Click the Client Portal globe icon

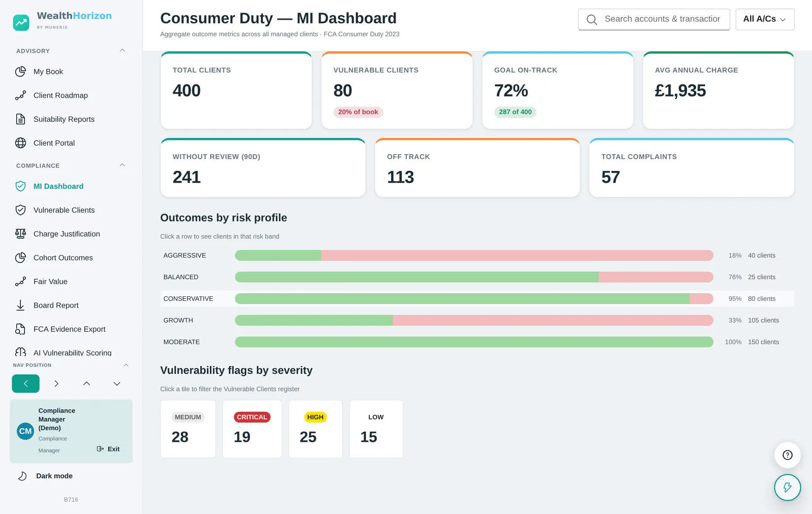pos(20,143)
